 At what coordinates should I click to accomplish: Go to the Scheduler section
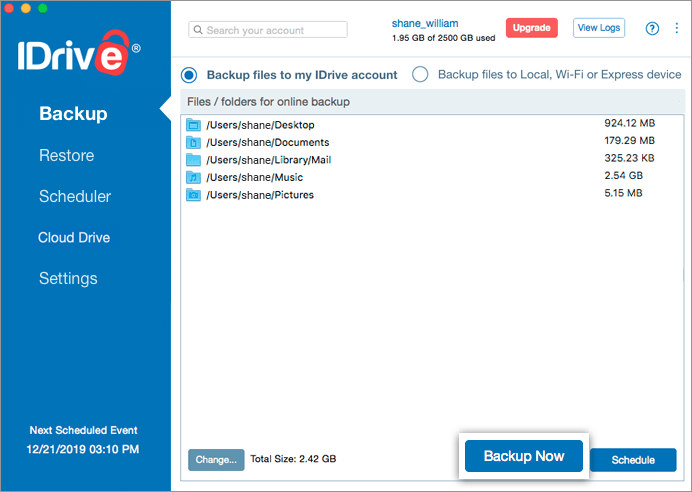[75, 196]
